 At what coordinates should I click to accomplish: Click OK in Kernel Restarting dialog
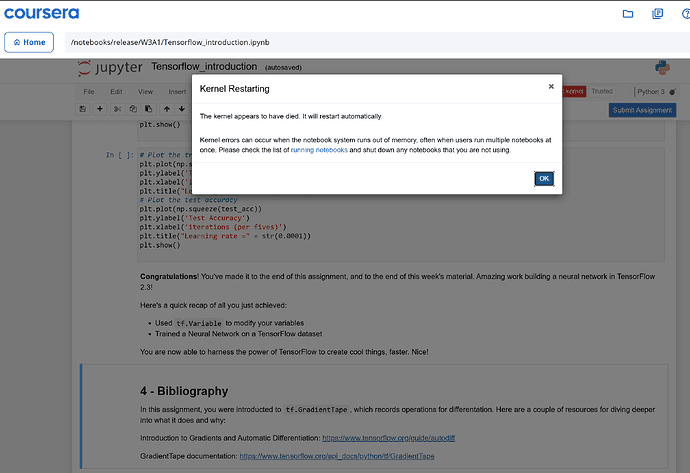pyautogui.click(x=544, y=179)
